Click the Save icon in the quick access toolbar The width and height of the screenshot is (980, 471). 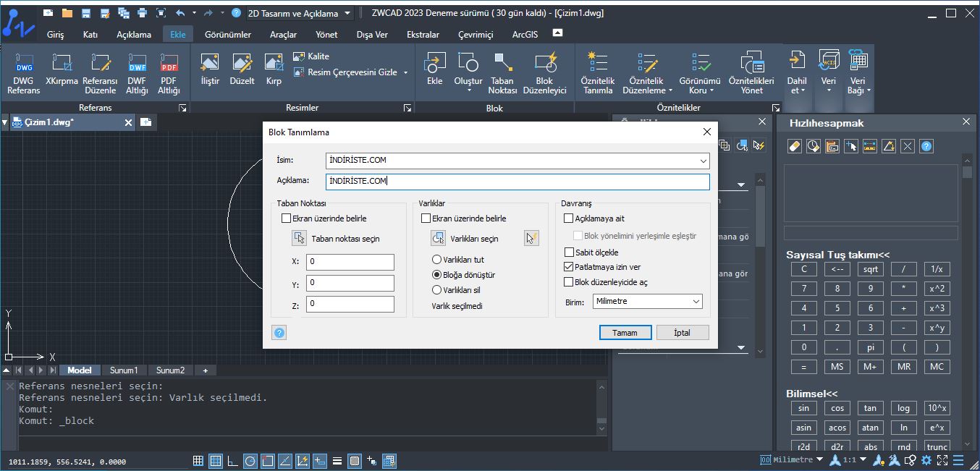(86, 13)
